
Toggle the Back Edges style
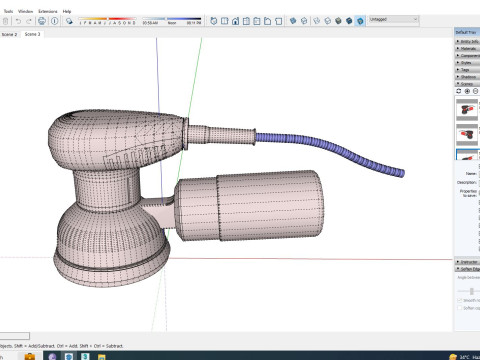click(x=304, y=21)
